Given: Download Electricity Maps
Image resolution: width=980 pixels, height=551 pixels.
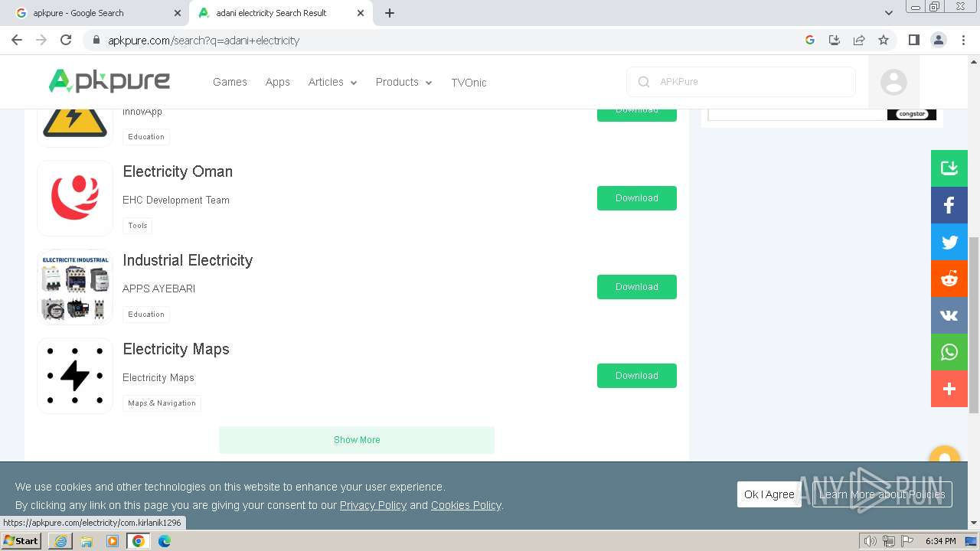Looking at the screenshot, I should tap(637, 376).
